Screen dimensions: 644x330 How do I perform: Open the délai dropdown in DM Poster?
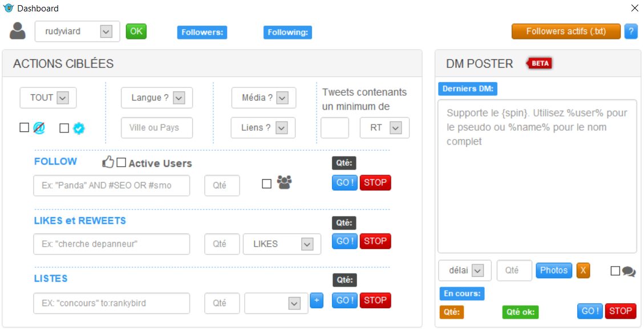477,271
